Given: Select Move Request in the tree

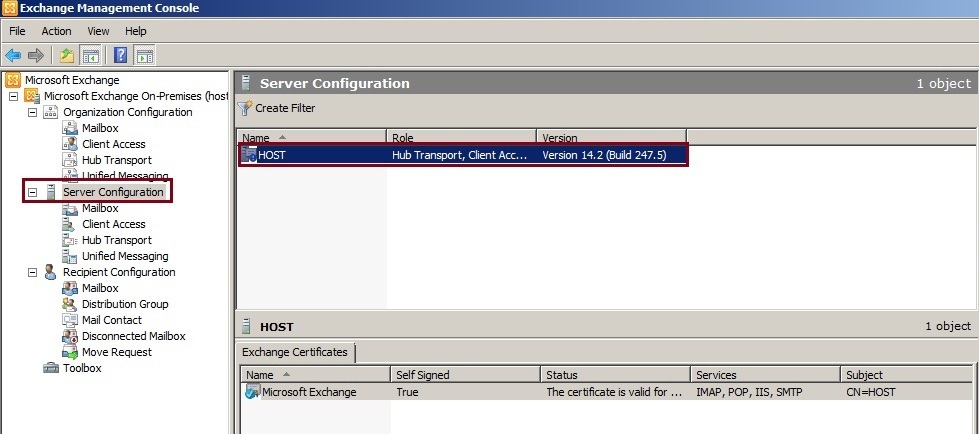Looking at the screenshot, I should [x=116, y=352].
